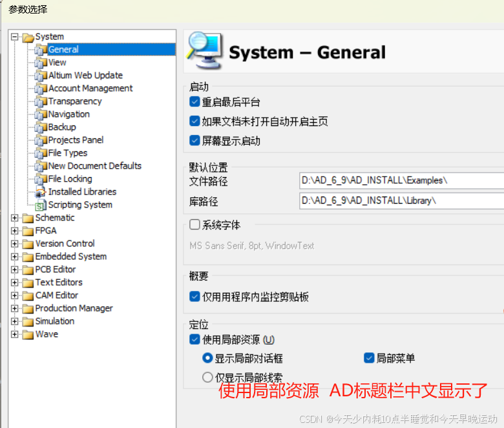Image resolution: width=504 pixels, height=428 pixels.
Task: Uncheck 使用局部资源 (U) checkbox
Action: click(x=194, y=339)
